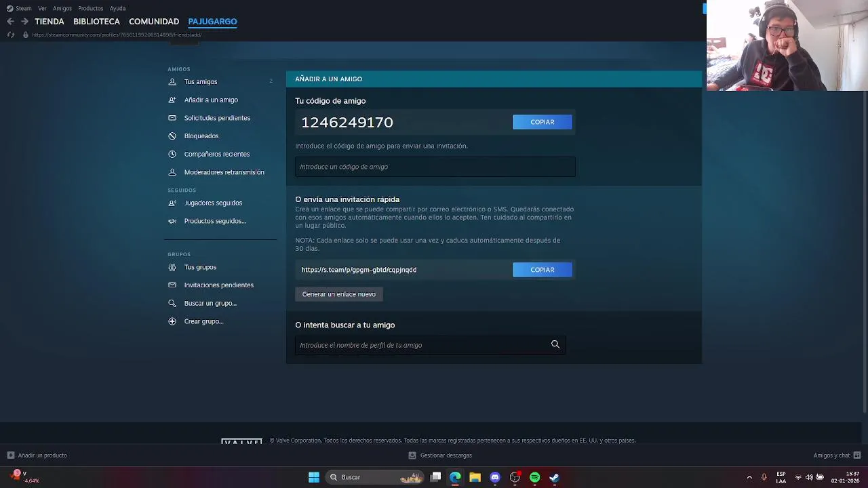Open the Ayuda menu
The height and width of the screenshot is (488, 868).
coord(117,8)
